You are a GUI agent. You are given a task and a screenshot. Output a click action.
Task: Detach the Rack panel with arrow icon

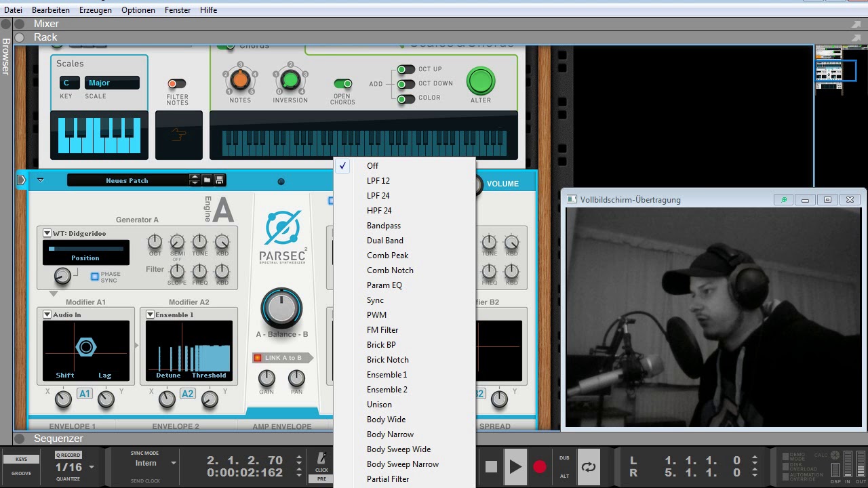[856, 37]
